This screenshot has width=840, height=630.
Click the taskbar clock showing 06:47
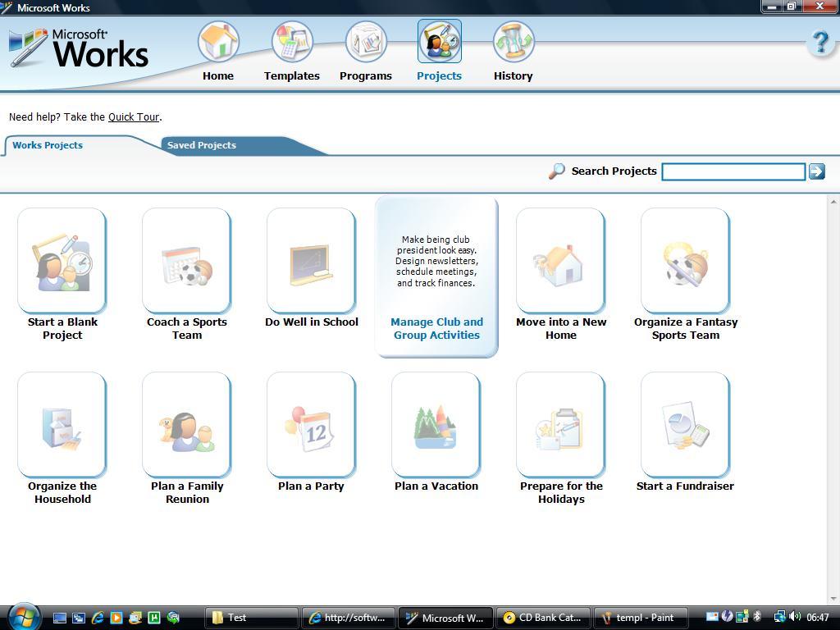pos(818,618)
